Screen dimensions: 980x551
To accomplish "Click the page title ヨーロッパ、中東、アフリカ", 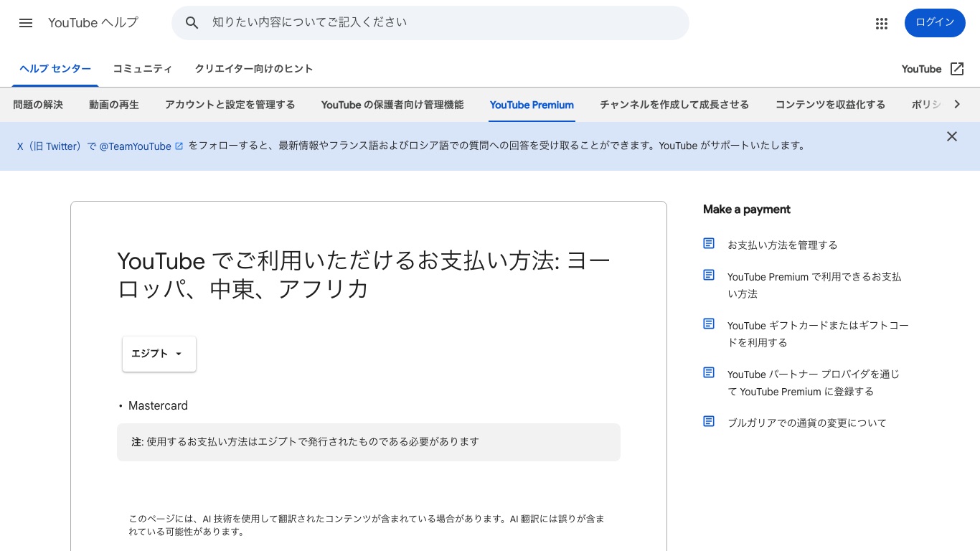I will (x=364, y=274).
